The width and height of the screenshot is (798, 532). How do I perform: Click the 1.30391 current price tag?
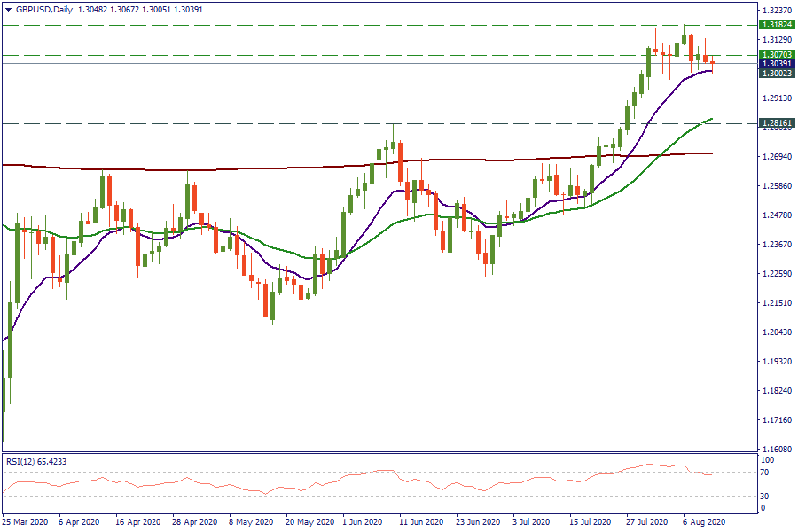click(776, 64)
